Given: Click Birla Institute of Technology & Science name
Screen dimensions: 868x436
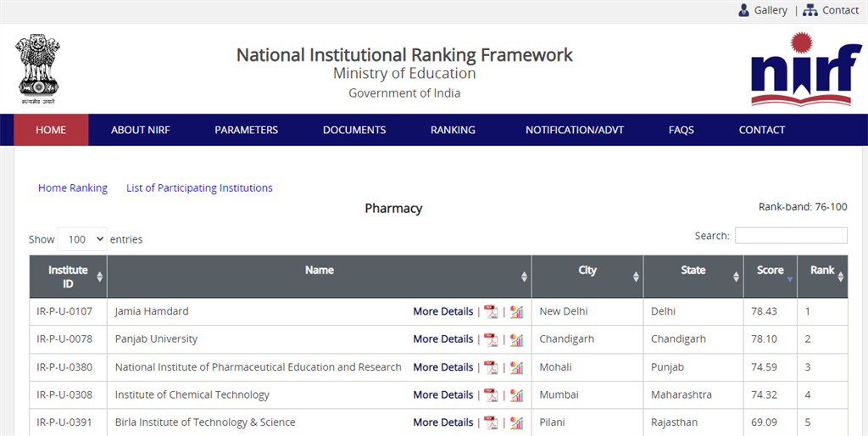Looking at the screenshot, I should point(205,422).
